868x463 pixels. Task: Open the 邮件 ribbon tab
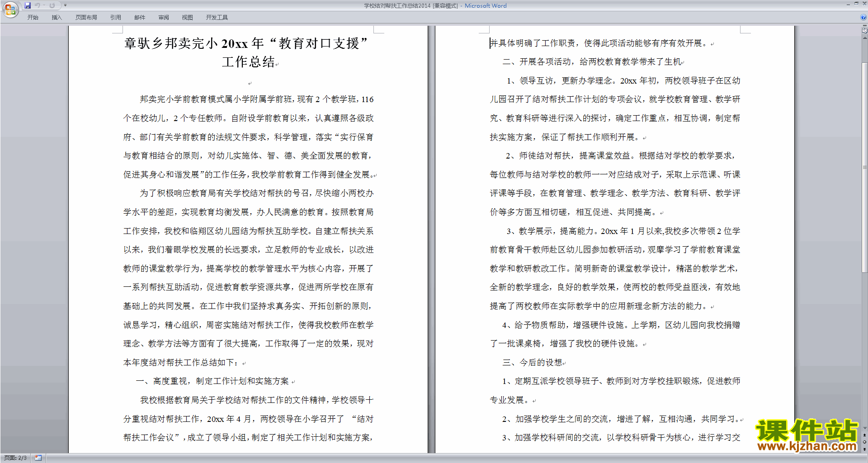pos(140,18)
